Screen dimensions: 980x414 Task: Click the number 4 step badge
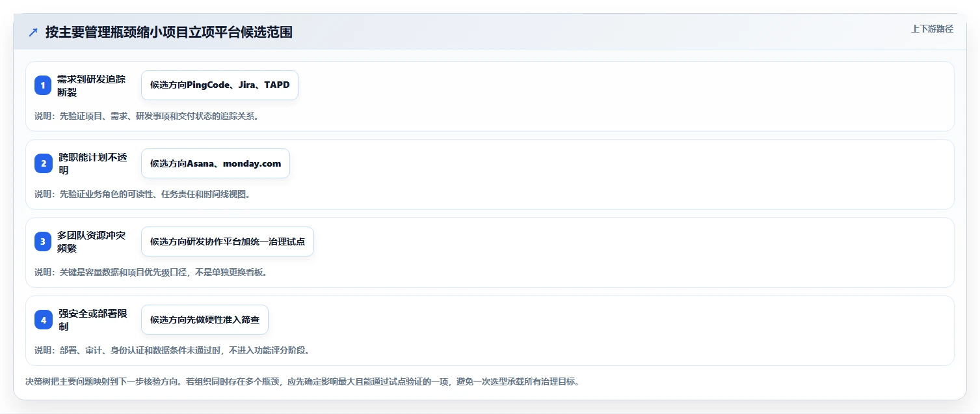pos(43,320)
